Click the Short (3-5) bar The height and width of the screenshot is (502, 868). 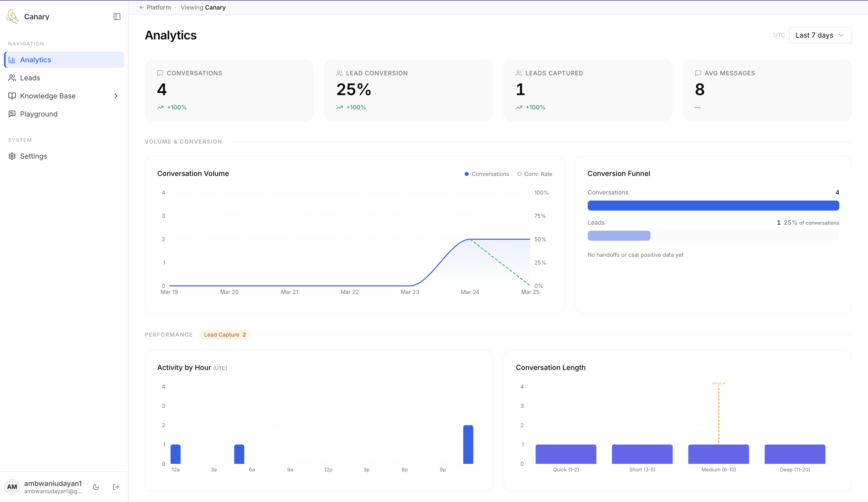[x=642, y=454]
